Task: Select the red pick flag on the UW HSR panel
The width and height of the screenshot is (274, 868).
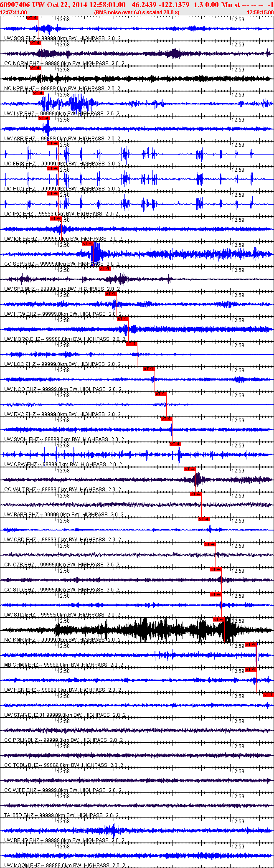Action: (251, 669)
